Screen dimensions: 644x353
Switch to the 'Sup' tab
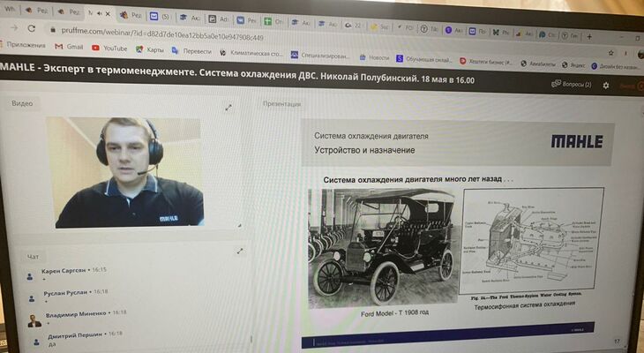point(379,26)
